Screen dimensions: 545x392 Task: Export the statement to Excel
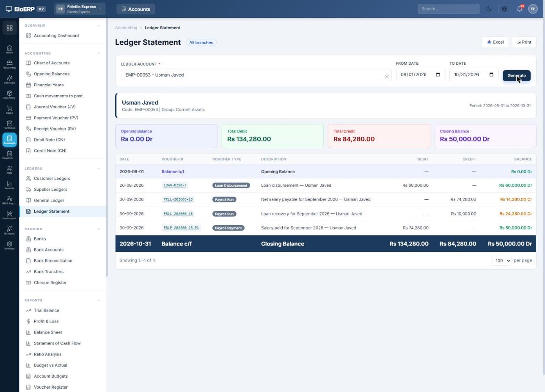pyautogui.click(x=495, y=42)
